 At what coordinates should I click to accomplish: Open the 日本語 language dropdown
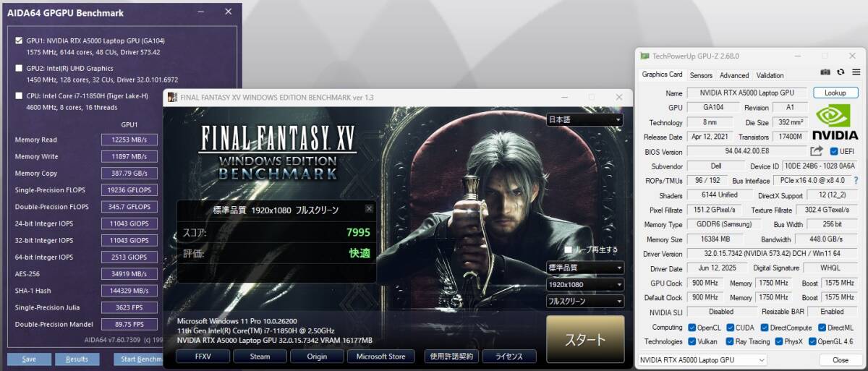coord(584,119)
